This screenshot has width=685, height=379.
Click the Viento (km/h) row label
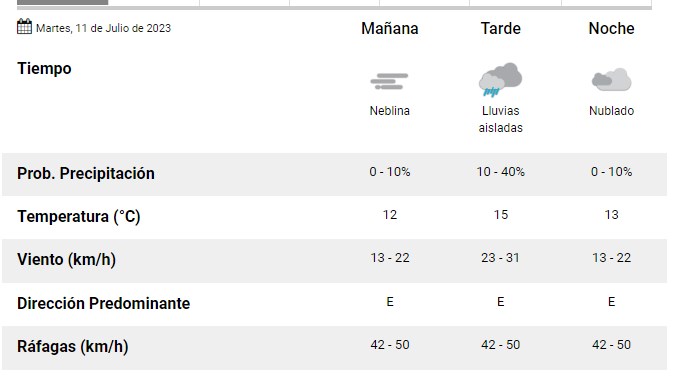tap(66, 259)
